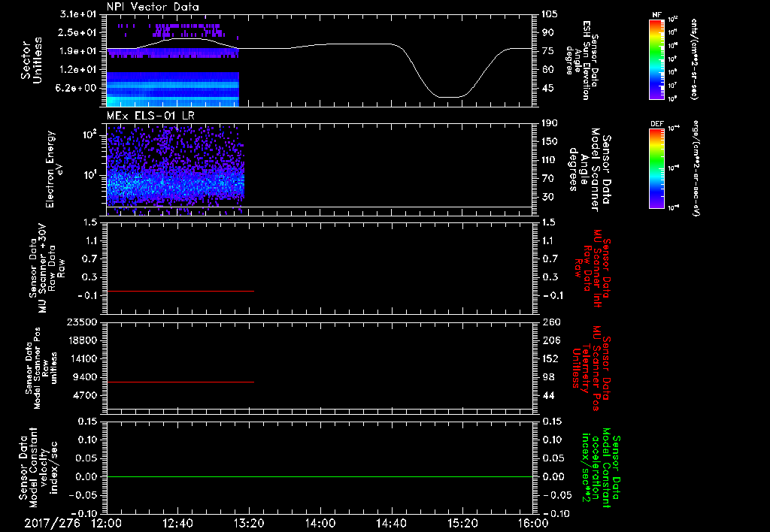Click the 206 telemetry tick value
The height and width of the screenshot is (532, 770).
(x=550, y=340)
